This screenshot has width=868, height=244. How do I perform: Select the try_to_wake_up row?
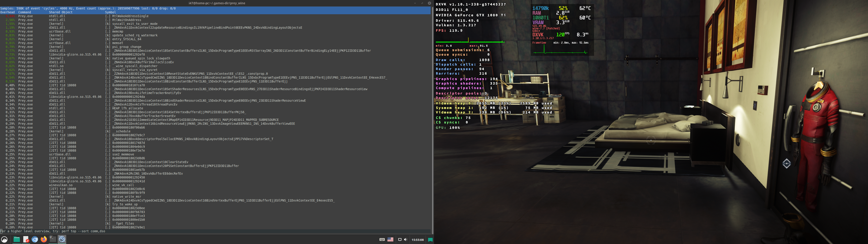pyautogui.click(x=216, y=204)
